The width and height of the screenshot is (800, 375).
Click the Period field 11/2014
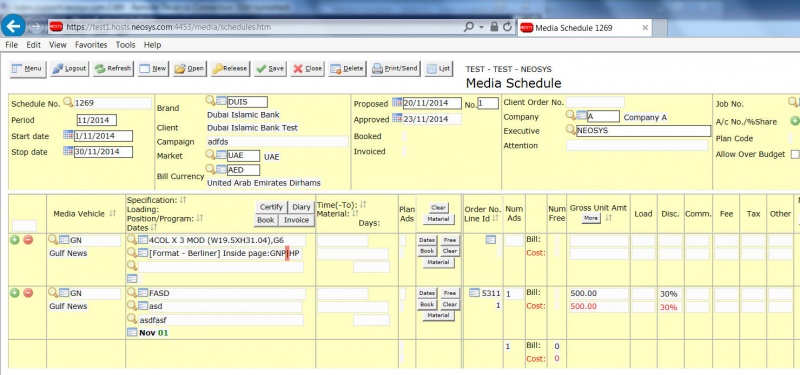click(96, 120)
